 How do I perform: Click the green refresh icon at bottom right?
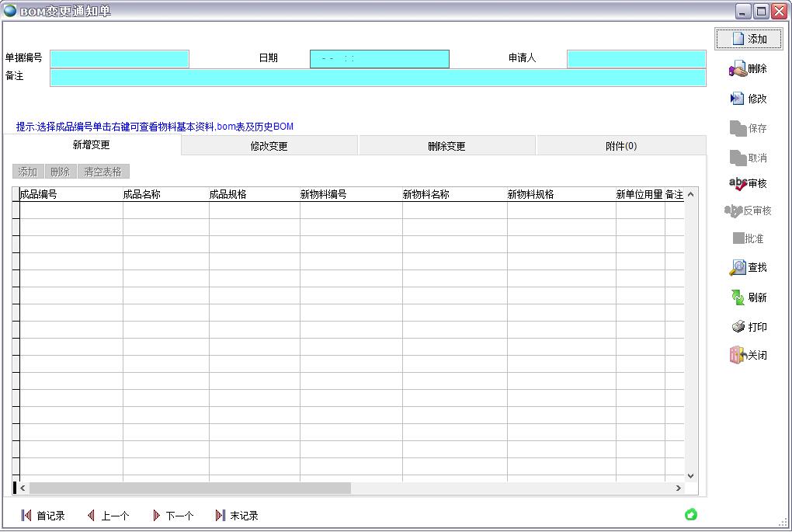[x=690, y=514]
